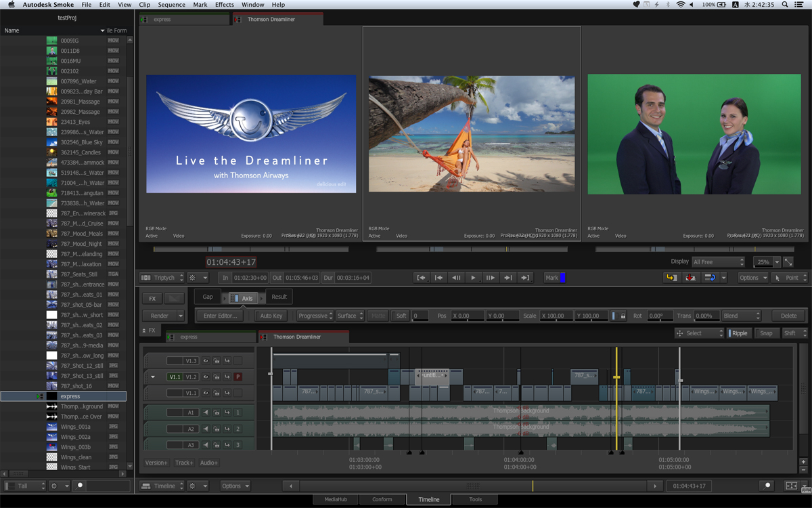The width and height of the screenshot is (812, 508).
Task: Step forward one frame in transport controls
Action: coord(491,278)
